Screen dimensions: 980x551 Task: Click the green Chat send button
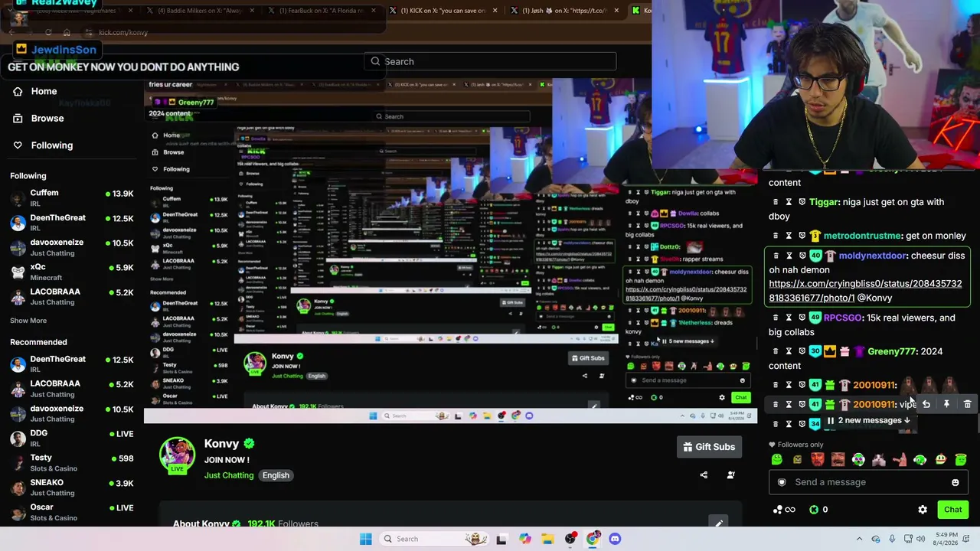(953, 510)
